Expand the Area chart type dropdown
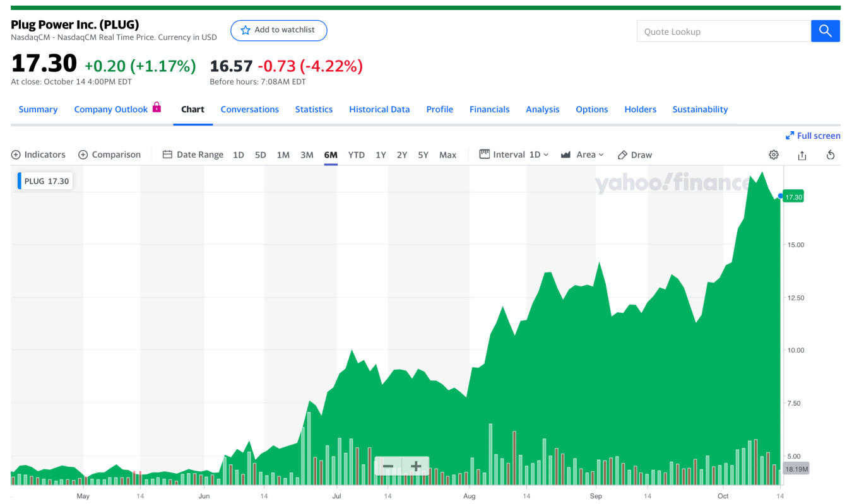 pyautogui.click(x=583, y=155)
